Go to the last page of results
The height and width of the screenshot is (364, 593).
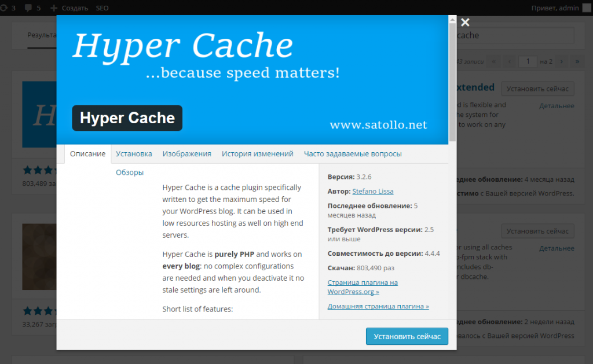pos(577,61)
